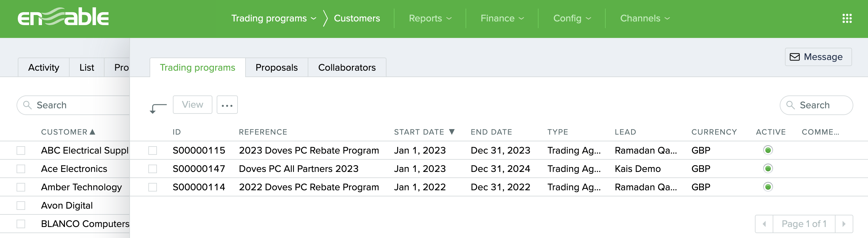Select customer Avon Digital

(x=67, y=205)
